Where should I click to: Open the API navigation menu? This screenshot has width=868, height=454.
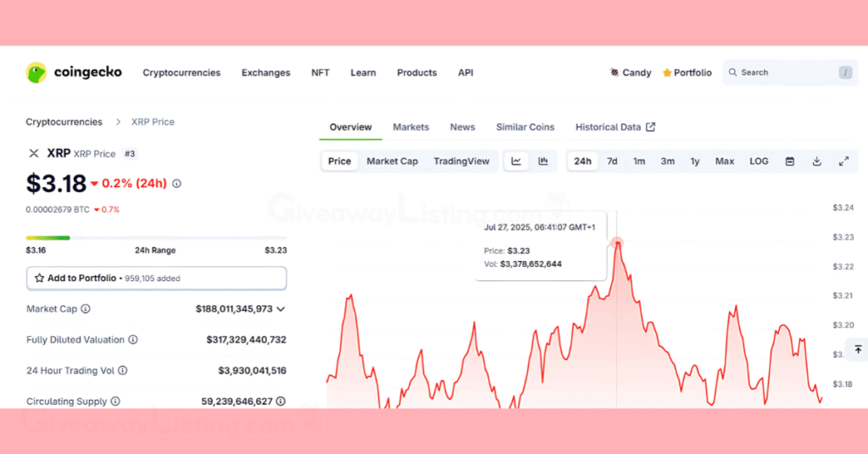coord(465,73)
